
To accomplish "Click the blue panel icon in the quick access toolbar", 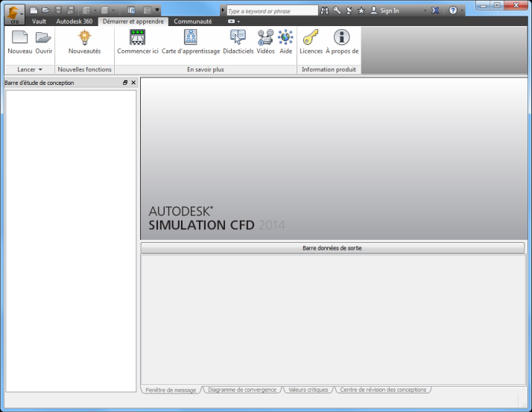I will point(131,10).
